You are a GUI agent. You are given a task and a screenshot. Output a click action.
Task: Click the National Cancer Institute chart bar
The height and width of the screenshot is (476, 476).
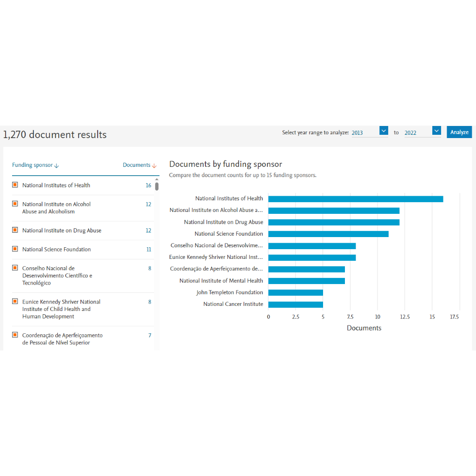(x=295, y=304)
